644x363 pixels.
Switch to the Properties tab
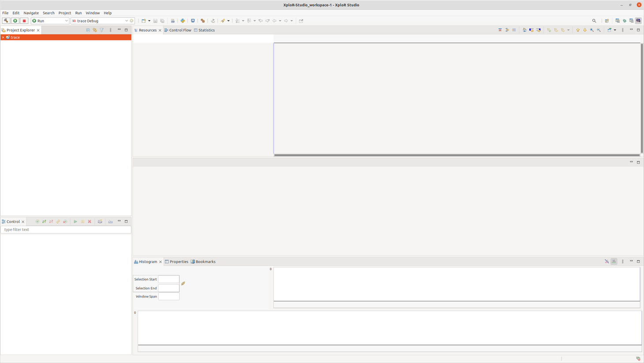tap(176, 262)
